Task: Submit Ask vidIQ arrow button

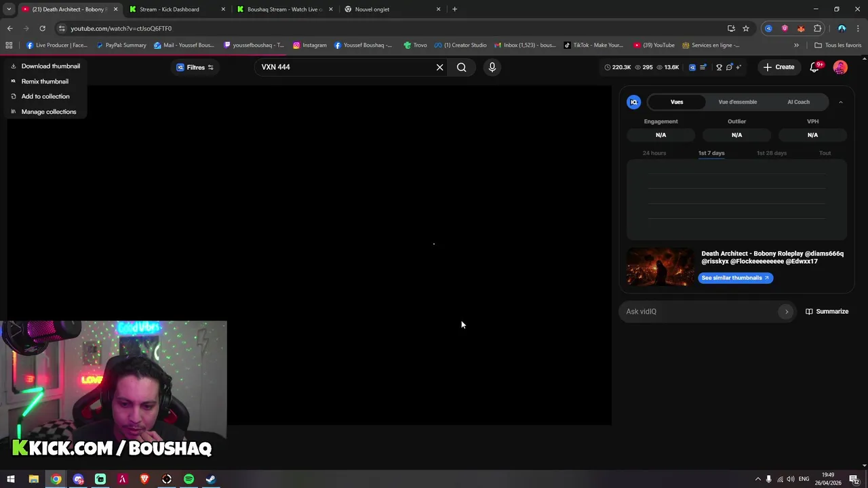Action: point(787,312)
